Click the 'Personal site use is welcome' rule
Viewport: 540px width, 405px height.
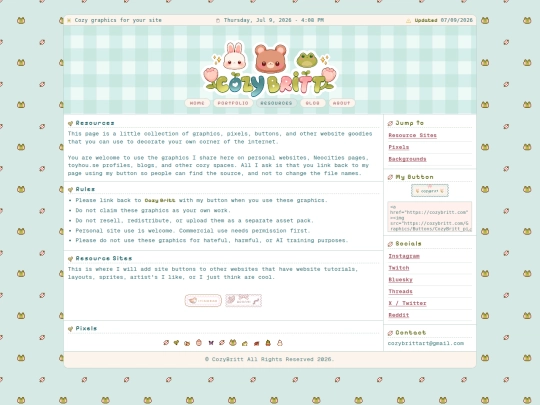193,230
